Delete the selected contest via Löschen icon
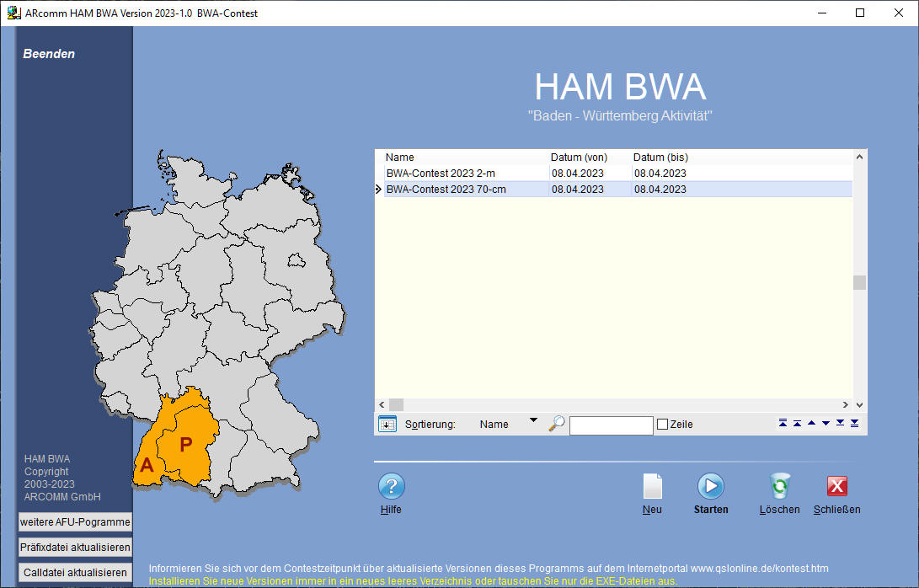This screenshot has height=588, width=919. [779, 486]
